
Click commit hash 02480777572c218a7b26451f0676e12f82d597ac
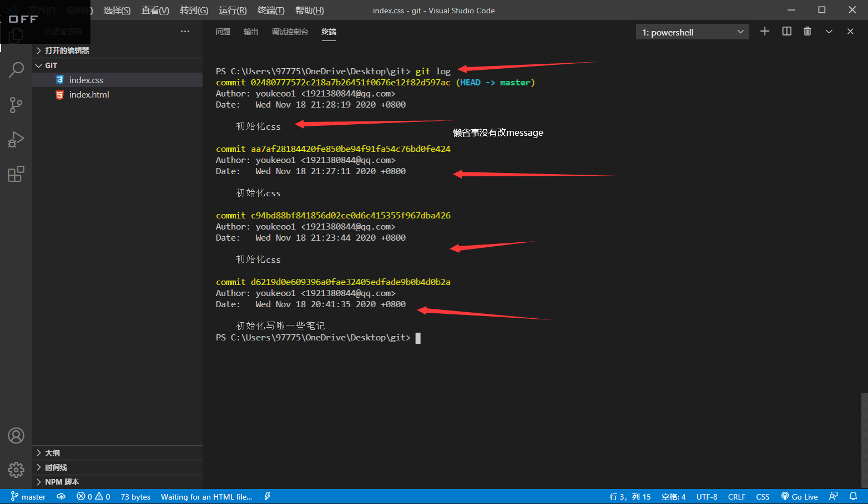[x=351, y=83]
